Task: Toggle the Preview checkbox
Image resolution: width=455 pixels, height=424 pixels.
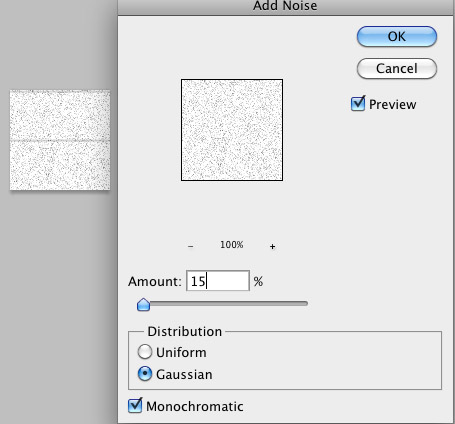Action: coord(358,104)
